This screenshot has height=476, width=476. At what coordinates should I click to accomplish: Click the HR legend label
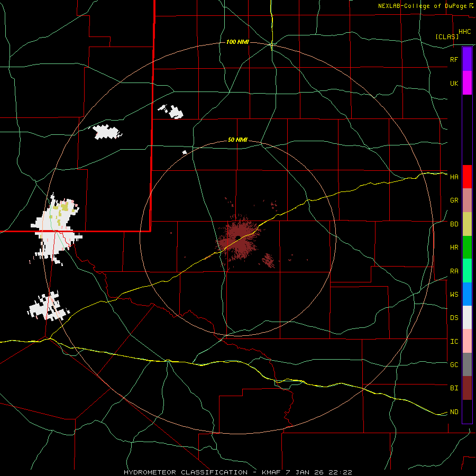454,248
